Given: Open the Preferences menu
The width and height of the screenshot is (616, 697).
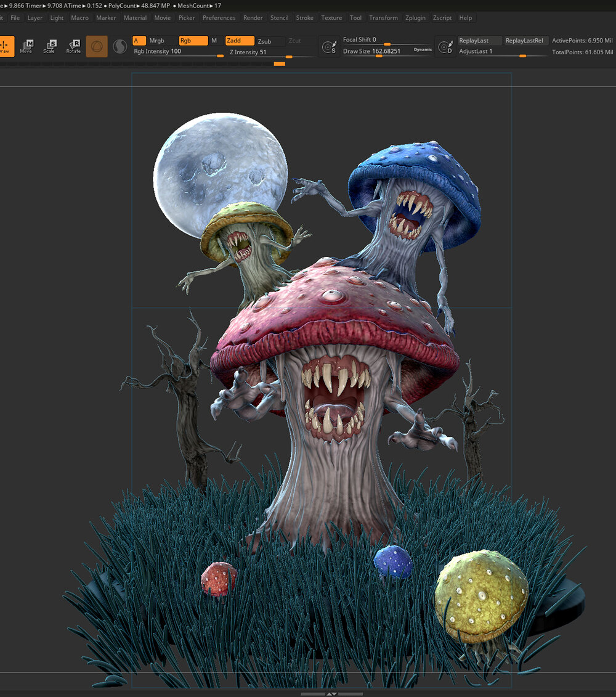Looking at the screenshot, I should tap(219, 18).
